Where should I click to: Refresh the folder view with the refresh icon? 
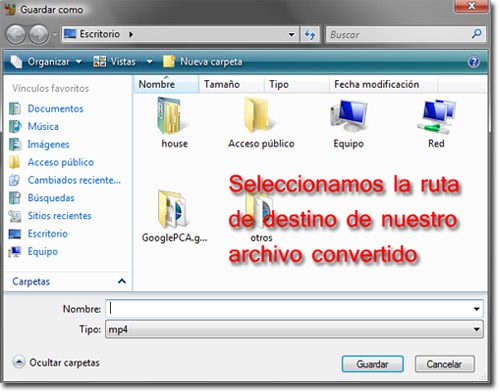coord(310,34)
